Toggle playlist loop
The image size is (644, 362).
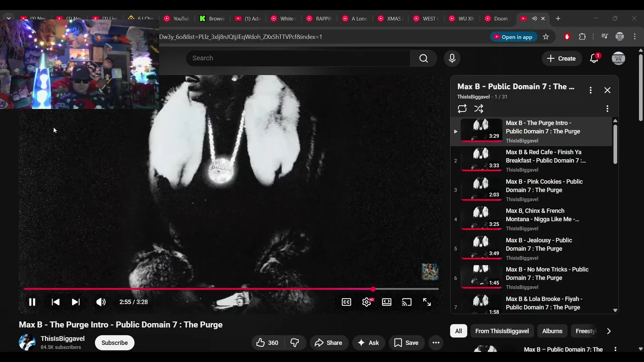pos(462,109)
